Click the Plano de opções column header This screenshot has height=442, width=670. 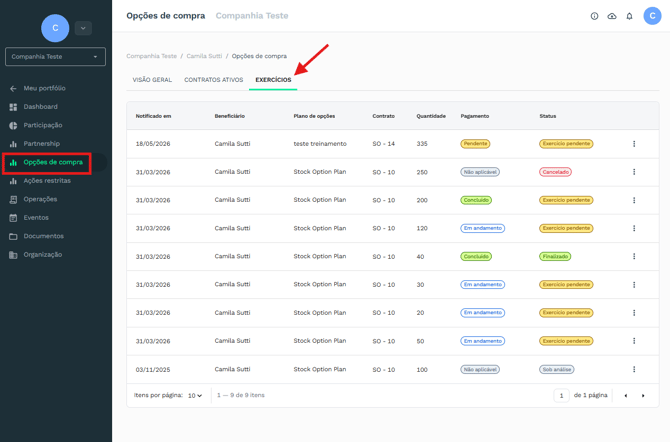[314, 116]
